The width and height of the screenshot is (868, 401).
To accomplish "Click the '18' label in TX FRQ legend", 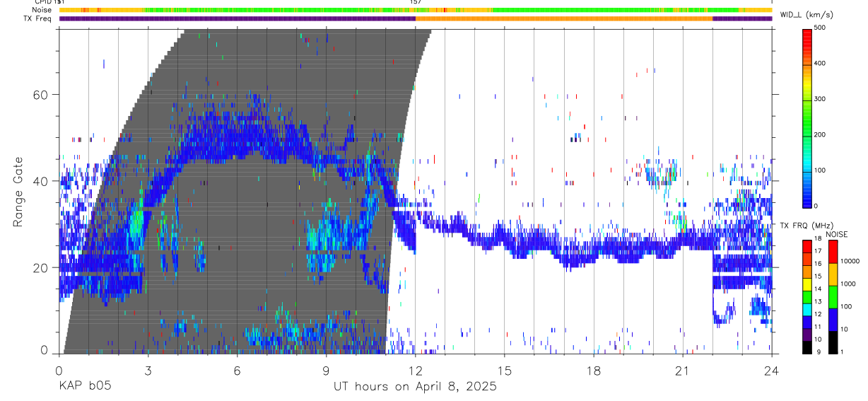I will point(818,238).
